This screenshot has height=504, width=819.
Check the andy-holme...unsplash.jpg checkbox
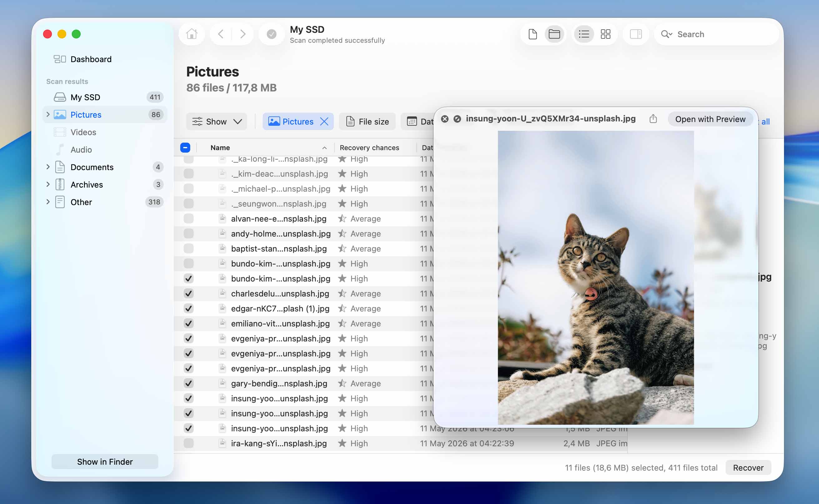(x=188, y=234)
